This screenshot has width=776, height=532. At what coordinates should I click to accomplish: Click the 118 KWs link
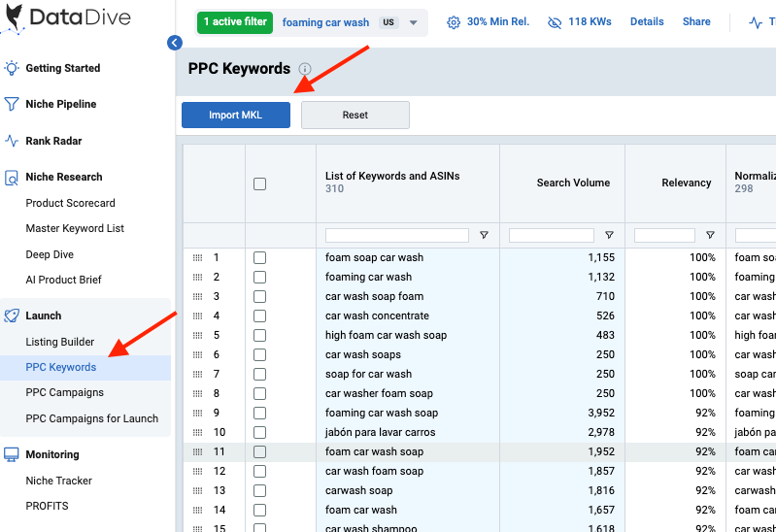590,21
